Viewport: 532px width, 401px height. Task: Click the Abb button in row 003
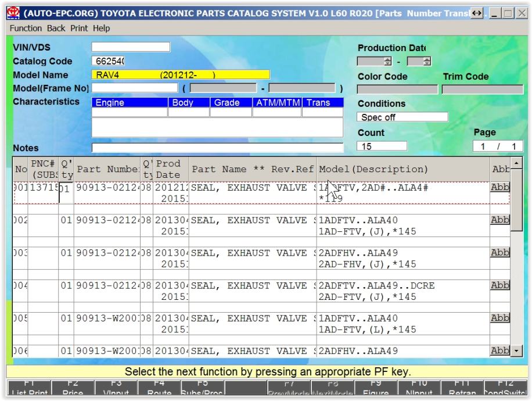(x=500, y=252)
